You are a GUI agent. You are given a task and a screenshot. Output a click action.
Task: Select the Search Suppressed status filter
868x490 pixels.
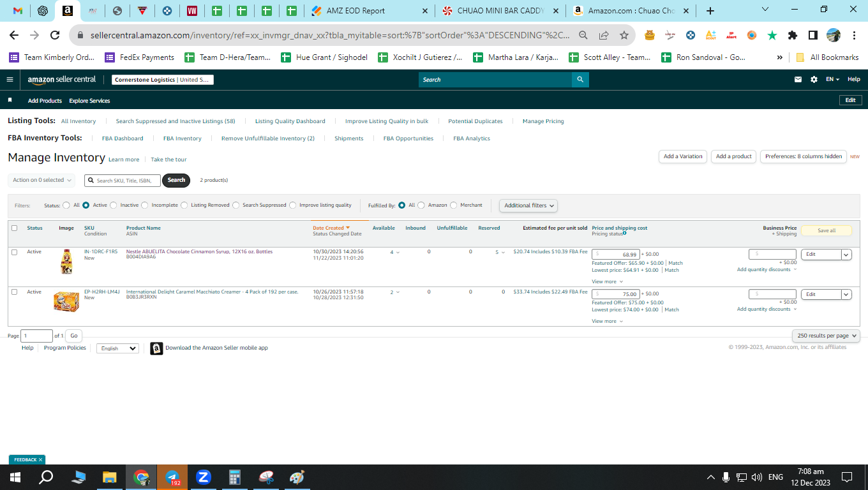pyautogui.click(x=236, y=205)
